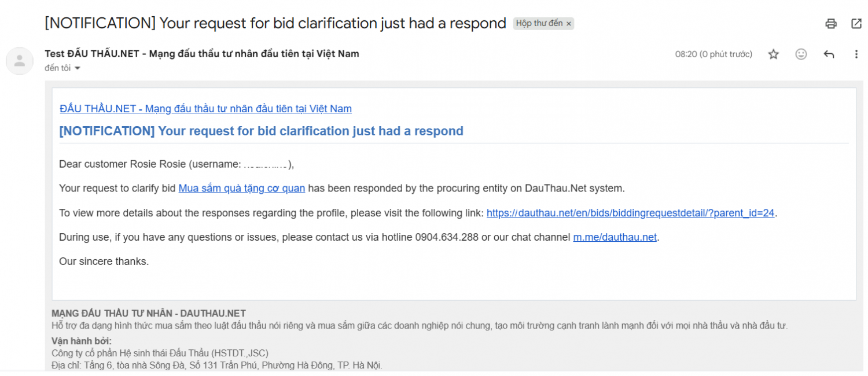Click the Hộp thư đến label chip
868x376 pixels.
pyautogui.click(x=539, y=24)
